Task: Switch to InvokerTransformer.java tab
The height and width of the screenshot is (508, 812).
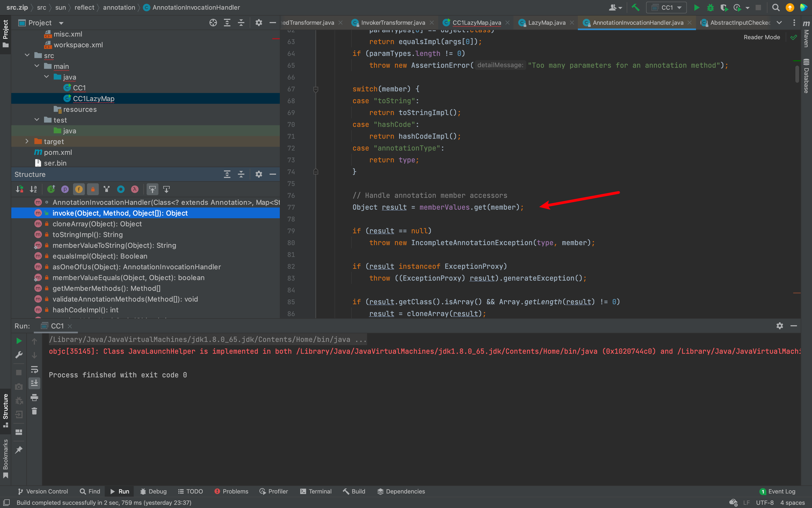Action: pos(393,23)
